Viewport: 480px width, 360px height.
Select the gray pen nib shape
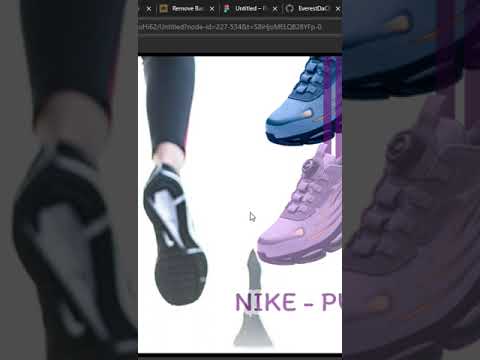click(x=253, y=298)
